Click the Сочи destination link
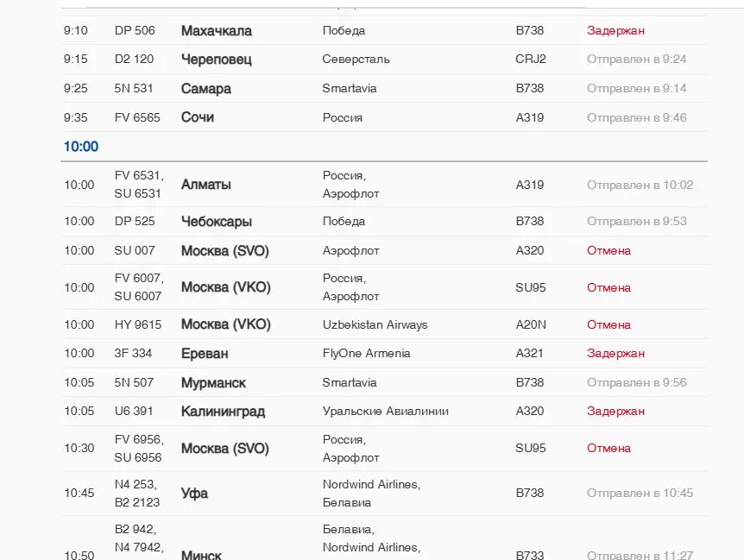This screenshot has height=560, width=744. (x=197, y=117)
